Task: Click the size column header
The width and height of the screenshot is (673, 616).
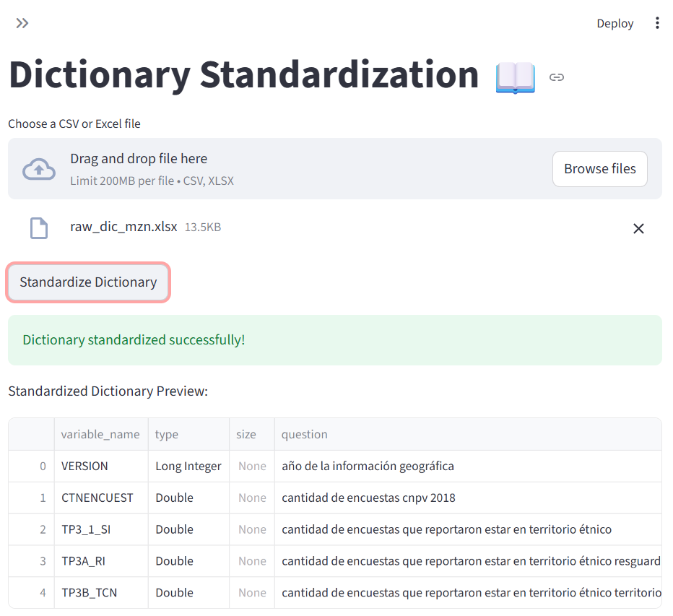Action: tap(246, 434)
